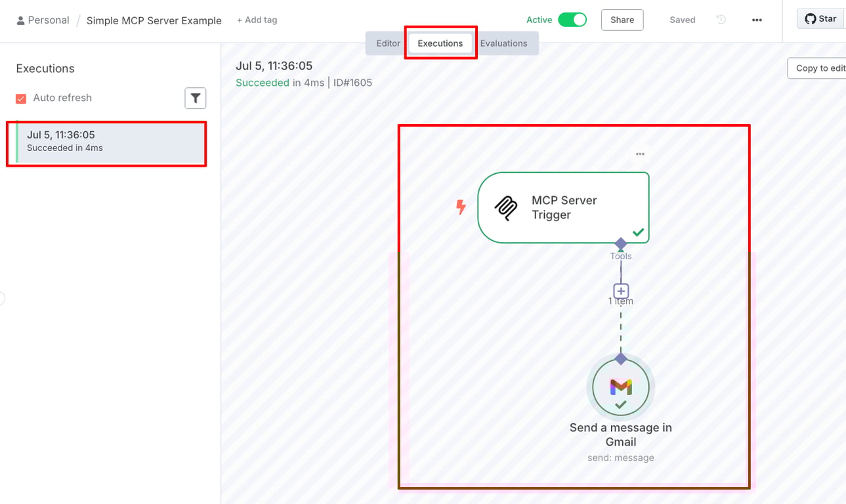Viewport: 846px width, 504px height.
Task: Click the MCP Server Trigger node label
Action: 564,207
